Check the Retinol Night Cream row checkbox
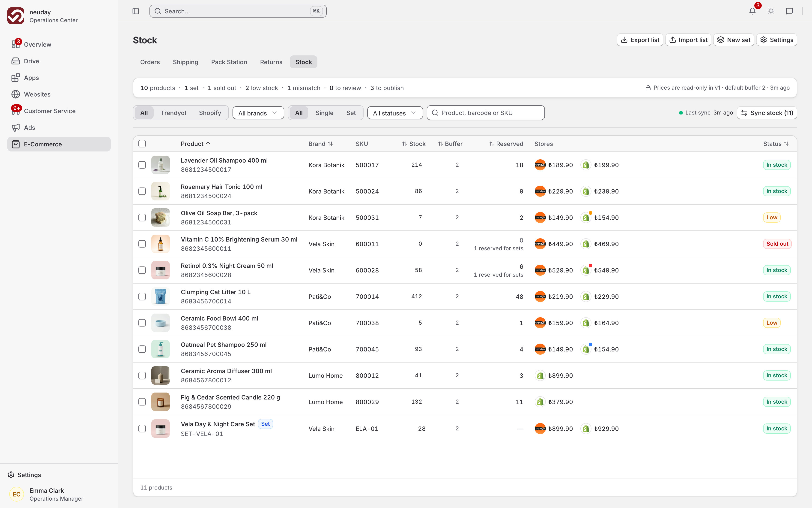 (x=142, y=270)
